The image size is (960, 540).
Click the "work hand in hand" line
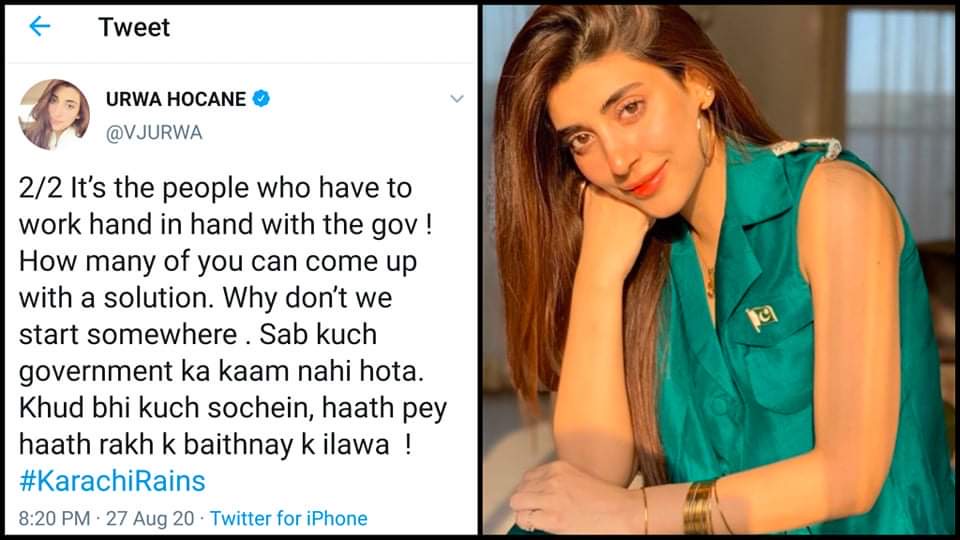(225, 225)
